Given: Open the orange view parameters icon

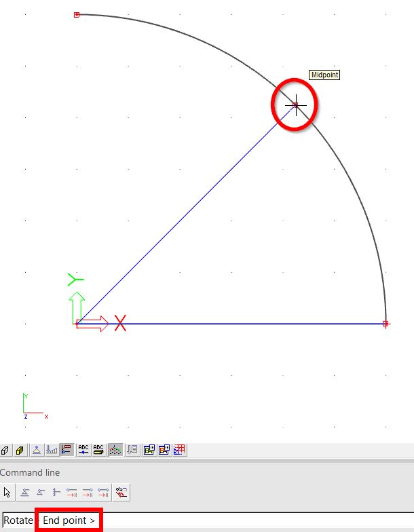Looking at the screenshot, I should (164, 450).
